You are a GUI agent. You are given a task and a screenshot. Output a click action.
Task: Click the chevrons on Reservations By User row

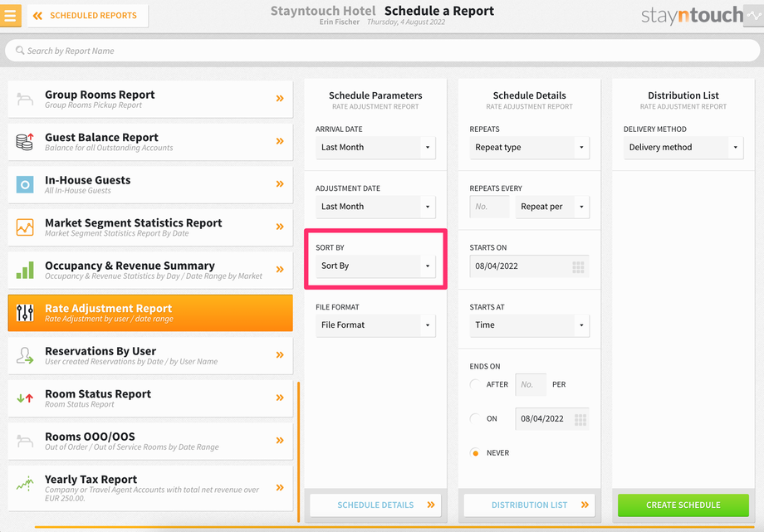pyautogui.click(x=280, y=354)
